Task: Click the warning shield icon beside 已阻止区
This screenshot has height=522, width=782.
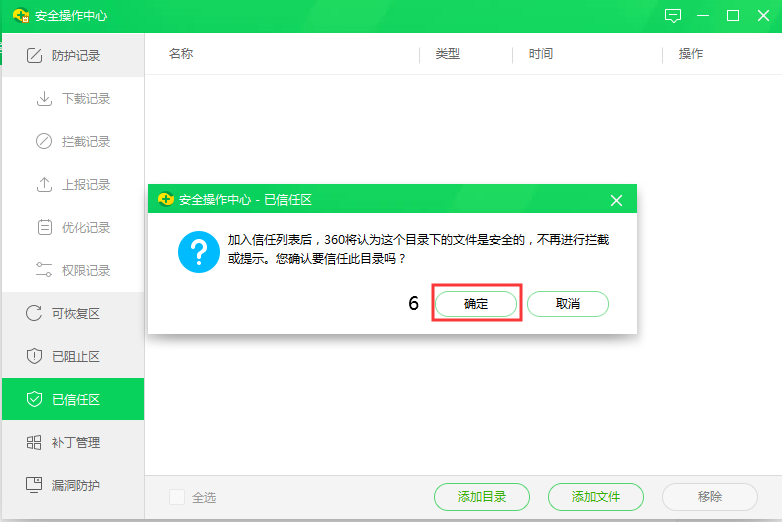Action: click(34, 356)
